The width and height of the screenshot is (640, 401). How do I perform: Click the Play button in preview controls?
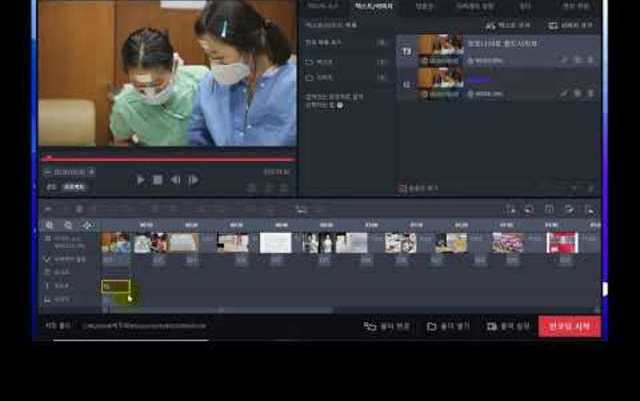[140, 180]
